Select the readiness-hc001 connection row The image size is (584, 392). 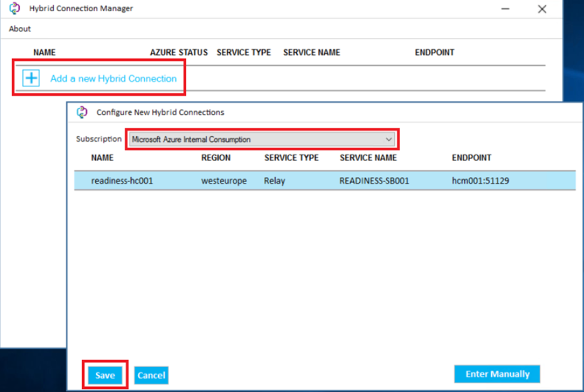pyautogui.click(x=122, y=181)
